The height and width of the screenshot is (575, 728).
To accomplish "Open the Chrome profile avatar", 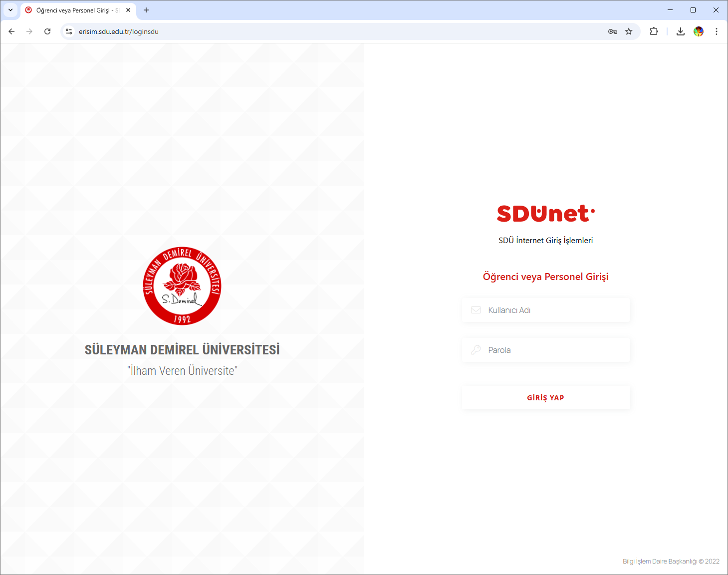I will [699, 31].
